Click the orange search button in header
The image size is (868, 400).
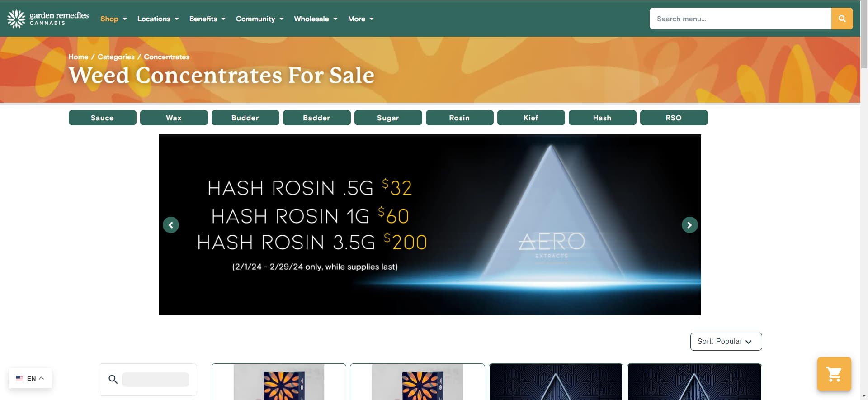point(842,19)
